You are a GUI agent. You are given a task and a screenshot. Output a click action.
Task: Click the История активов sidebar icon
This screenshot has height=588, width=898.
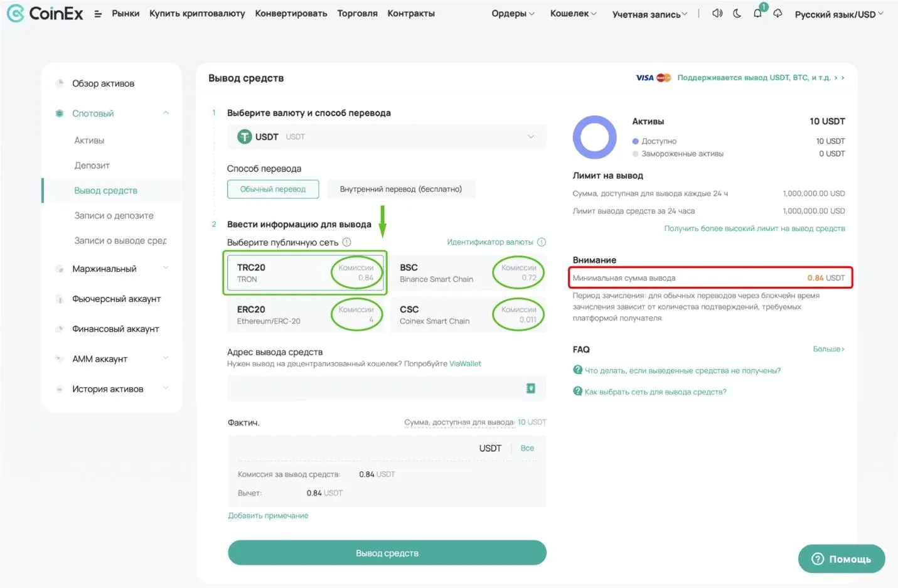[x=60, y=389]
